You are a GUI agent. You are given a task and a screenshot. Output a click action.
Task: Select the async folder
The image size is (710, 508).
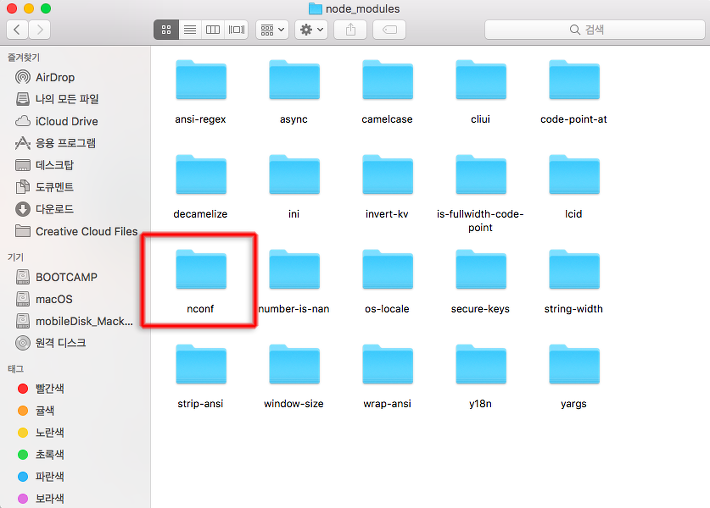pyautogui.click(x=294, y=92)
